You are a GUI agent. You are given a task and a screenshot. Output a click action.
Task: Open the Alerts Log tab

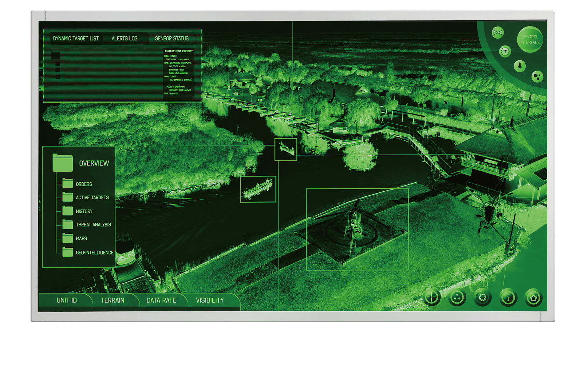click(125, 39)
